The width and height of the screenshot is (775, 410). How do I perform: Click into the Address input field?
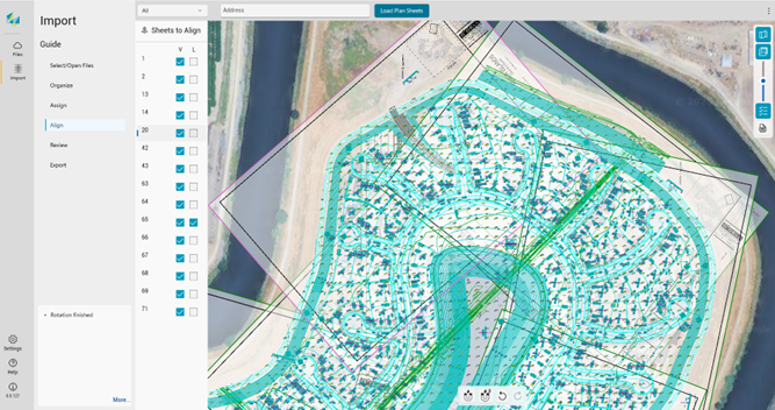(295, 10)
